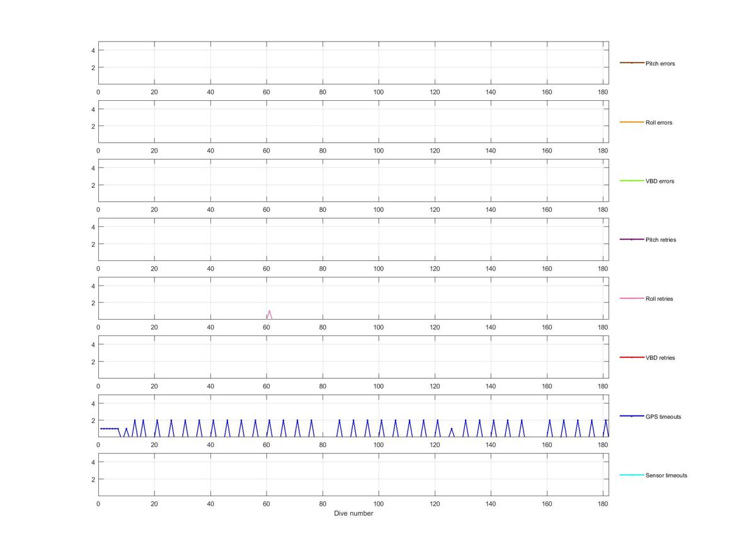
Task: Click tick label 20 below the VBD errors plot
Action: (154, 210)
